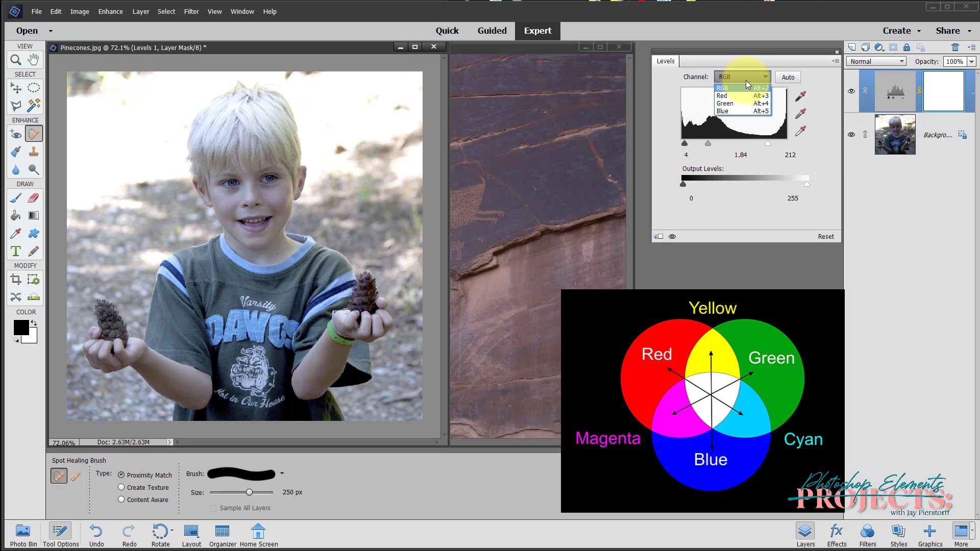Image resolution: width=980 pixels, height=551 pixels.
Task: Pick the Crop tool
Action: pyautogui.click(x=15, y=280)
